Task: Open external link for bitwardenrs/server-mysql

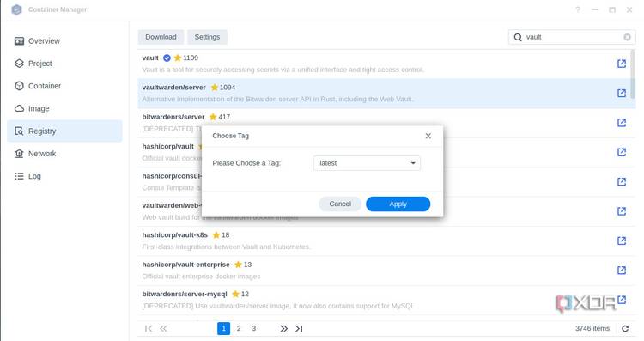Action: 622,300
